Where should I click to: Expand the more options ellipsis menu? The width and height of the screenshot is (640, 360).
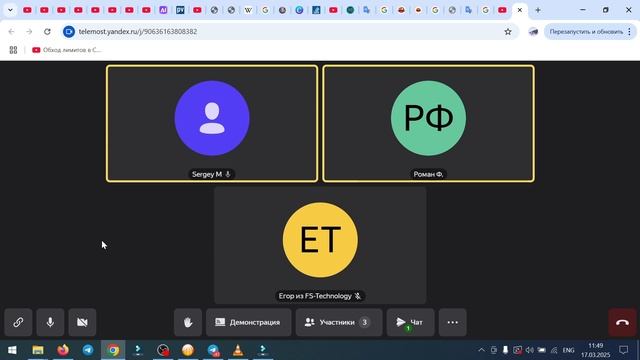tap(453, 322)
